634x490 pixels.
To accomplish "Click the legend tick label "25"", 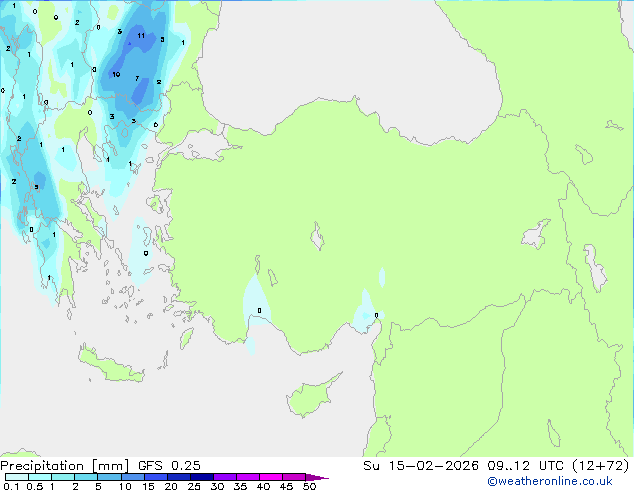I will click(x=194, y=486).
